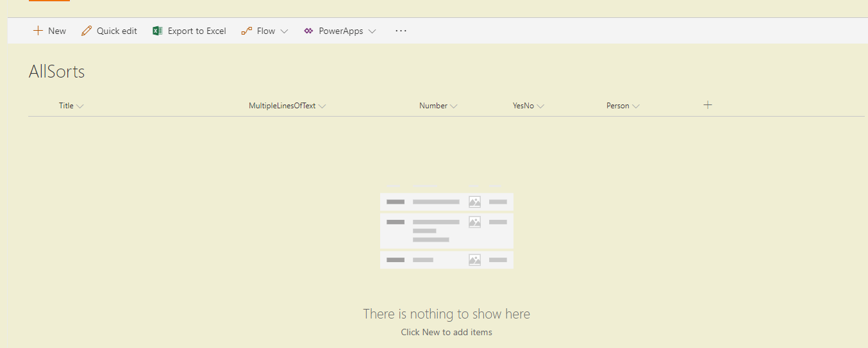Screen dimensions: 868x348
Task: Click the PowerApps icon in the command bar
Action: (x=308, y=31)
